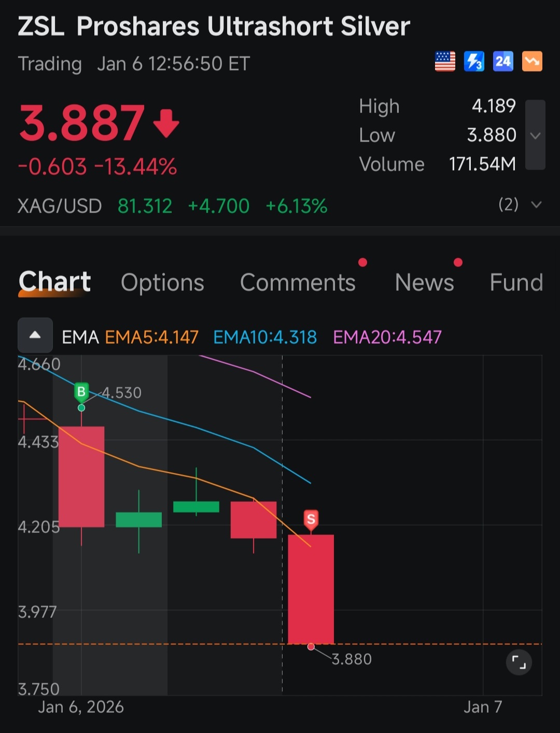Tap the orange downtrend chart icon
The width and height of the screenshot is (560, 733).
pos(532,62)
